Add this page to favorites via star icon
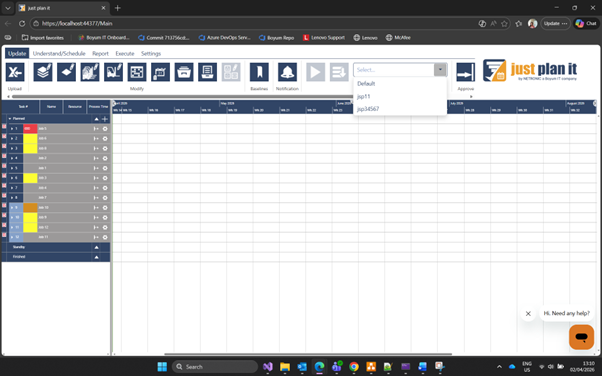The width and height of the screenshot is (602, 376). click(504, 23)
